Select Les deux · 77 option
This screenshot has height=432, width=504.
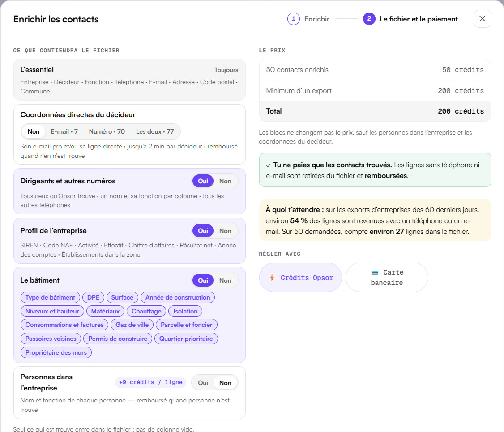[154, 131]
